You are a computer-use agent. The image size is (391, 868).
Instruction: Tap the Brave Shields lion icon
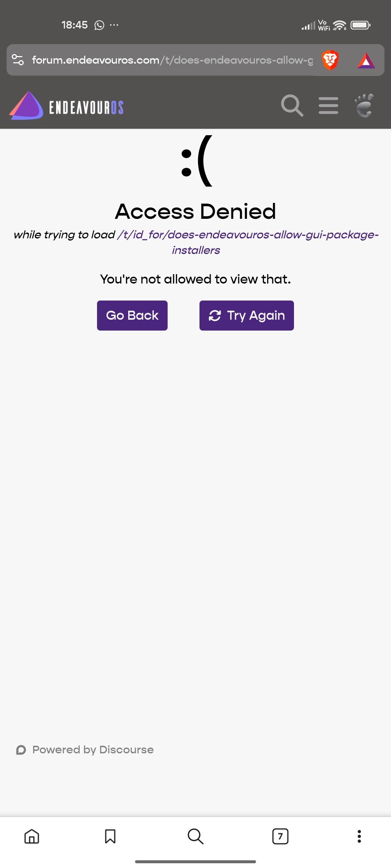point(330,60)
